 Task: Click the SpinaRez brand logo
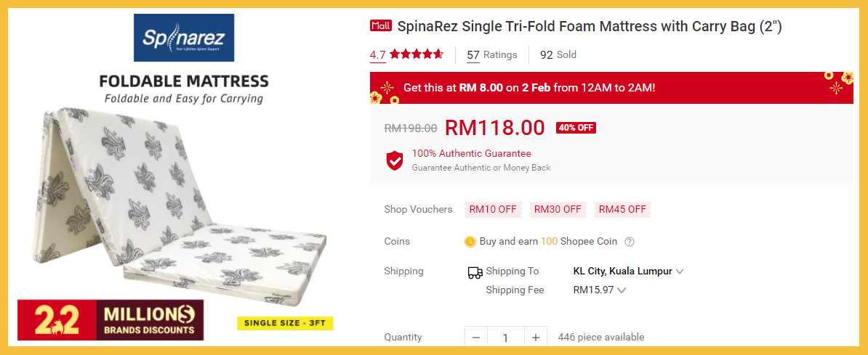183,38
